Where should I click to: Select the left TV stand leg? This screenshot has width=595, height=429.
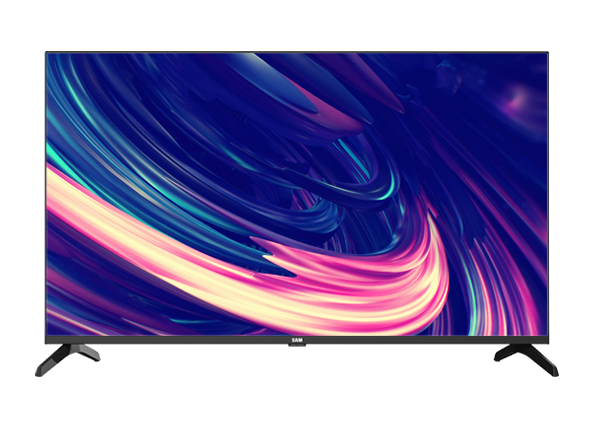68,360
